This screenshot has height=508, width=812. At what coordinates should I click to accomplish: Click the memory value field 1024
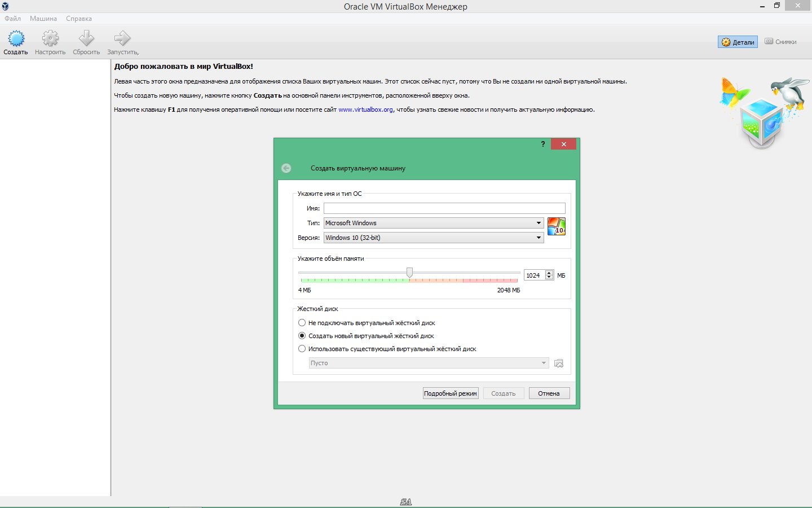click(535, 275)
